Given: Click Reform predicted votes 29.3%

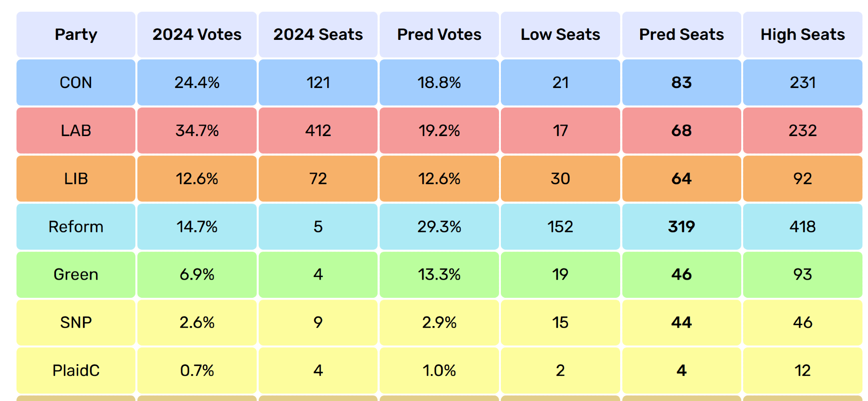Looking at the screenshot, I should (439, 227).
